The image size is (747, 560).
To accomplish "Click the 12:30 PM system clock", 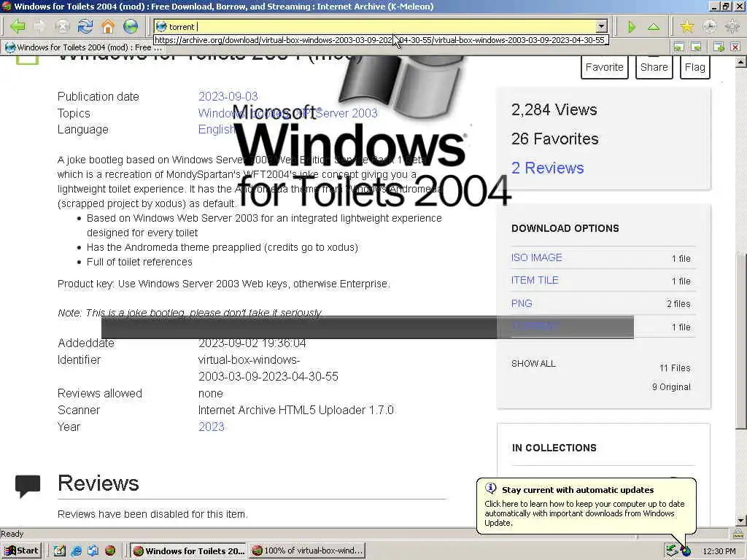I will tap(719, 551).
